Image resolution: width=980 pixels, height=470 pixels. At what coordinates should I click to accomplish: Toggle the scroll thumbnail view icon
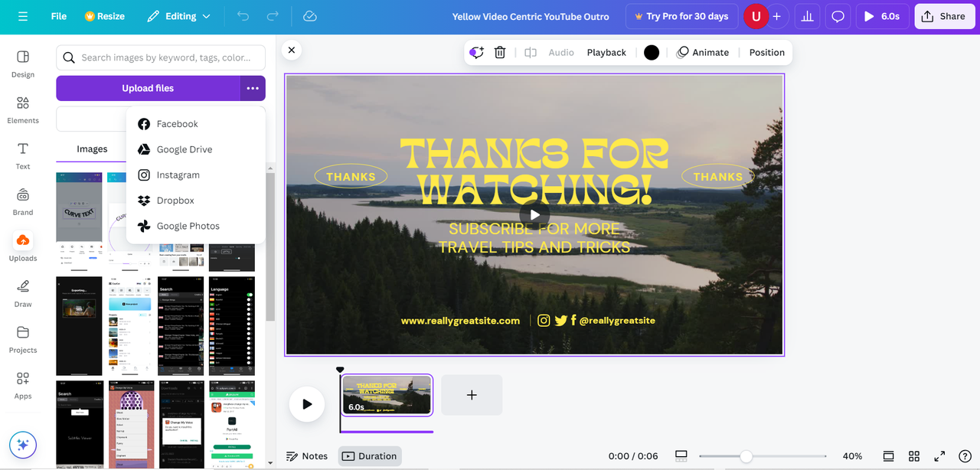coord(888,456)
